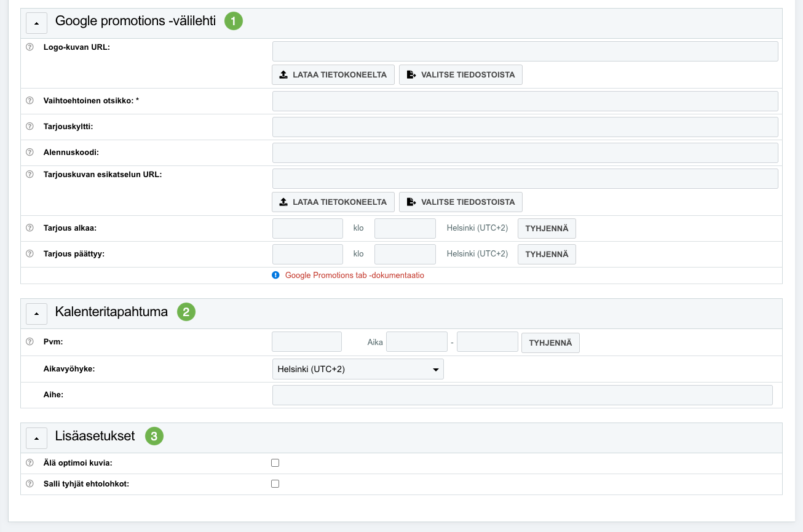
Task: Click the Alennuskoodi text field
Action: (x=524, y=153)
